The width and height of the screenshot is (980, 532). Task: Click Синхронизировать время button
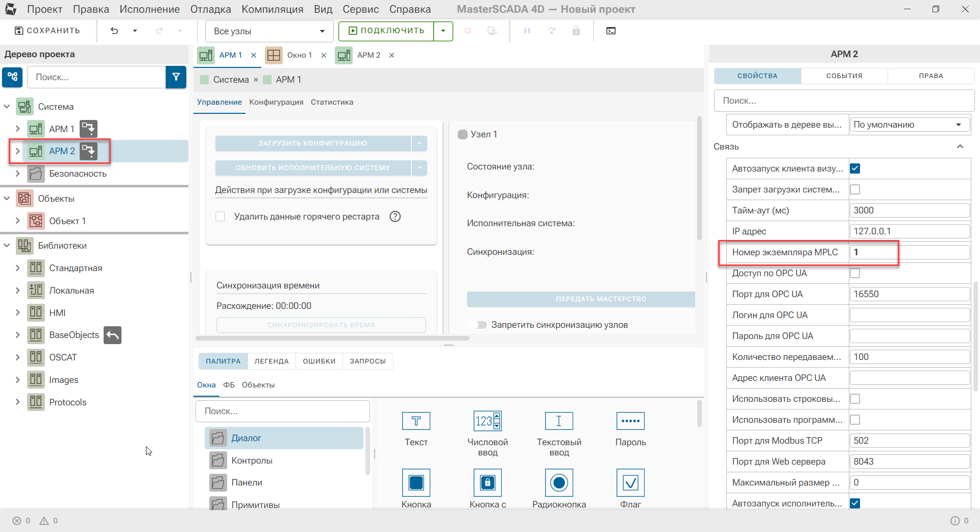(x=321, y=325)
